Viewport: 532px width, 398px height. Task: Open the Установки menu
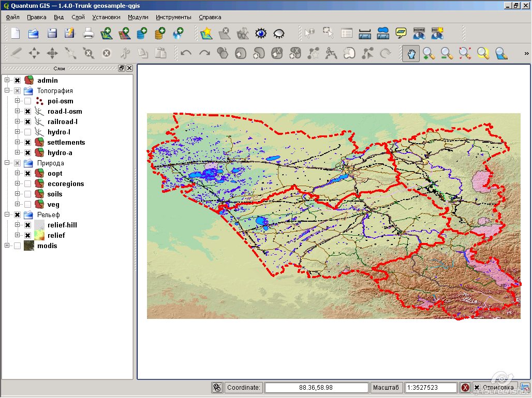coord(106,17)
